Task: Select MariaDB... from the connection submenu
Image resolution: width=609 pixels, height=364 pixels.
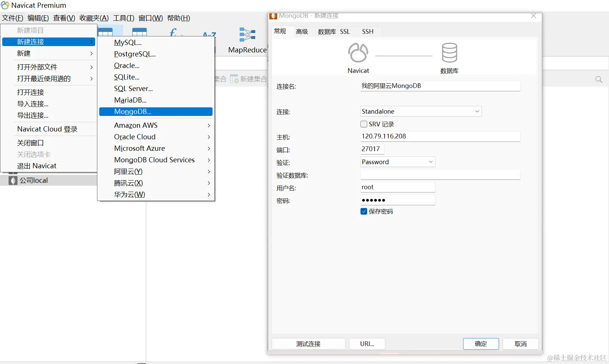Action: tap(156, 100)
